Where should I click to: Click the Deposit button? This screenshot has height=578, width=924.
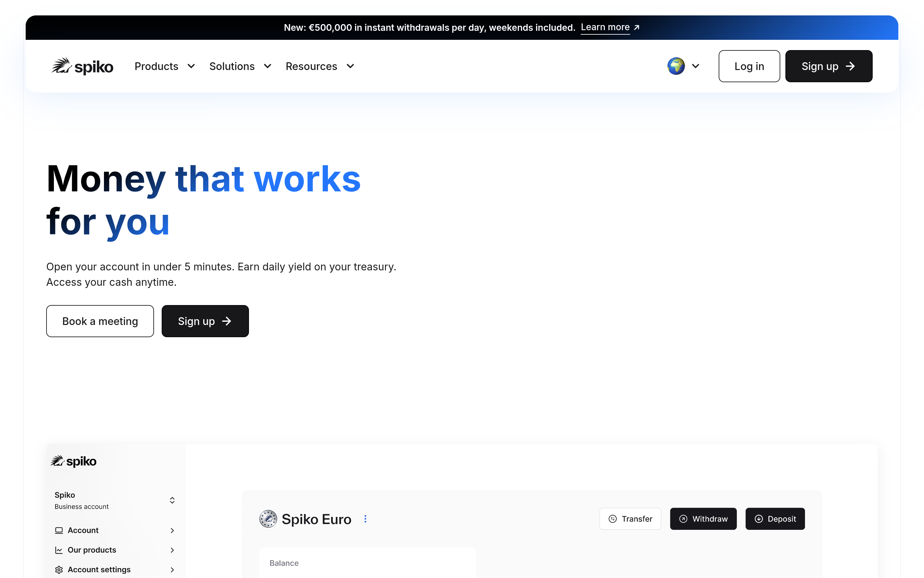775,519
